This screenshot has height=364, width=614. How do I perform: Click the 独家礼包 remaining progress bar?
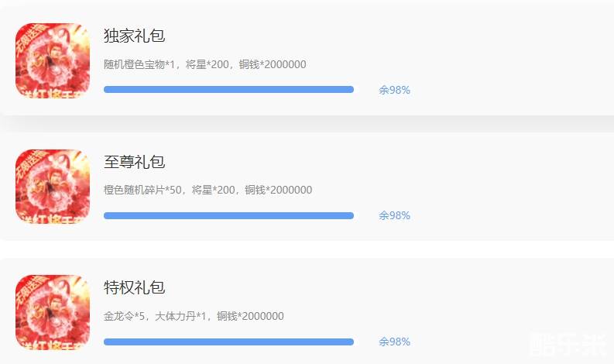[x=228, y=90]
